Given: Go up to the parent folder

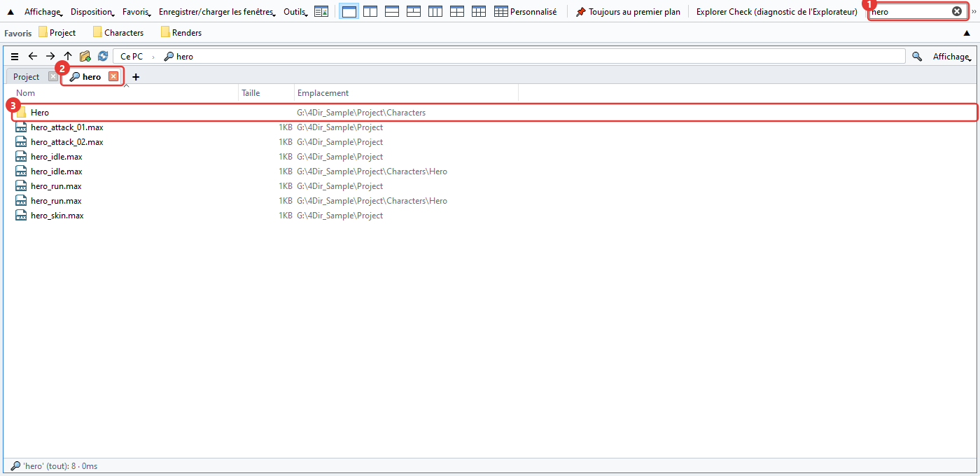Looking at the screenshot, I should pyautogui.click(x=68, y=57).
